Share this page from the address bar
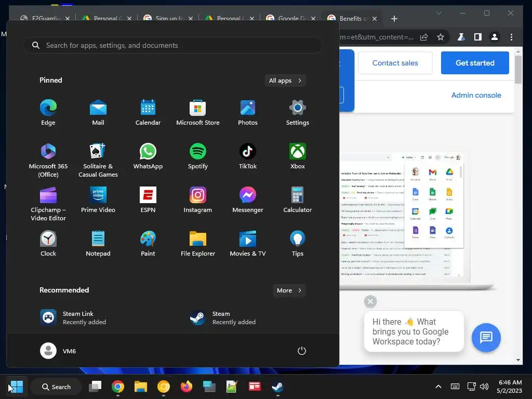 coord(424,37)
